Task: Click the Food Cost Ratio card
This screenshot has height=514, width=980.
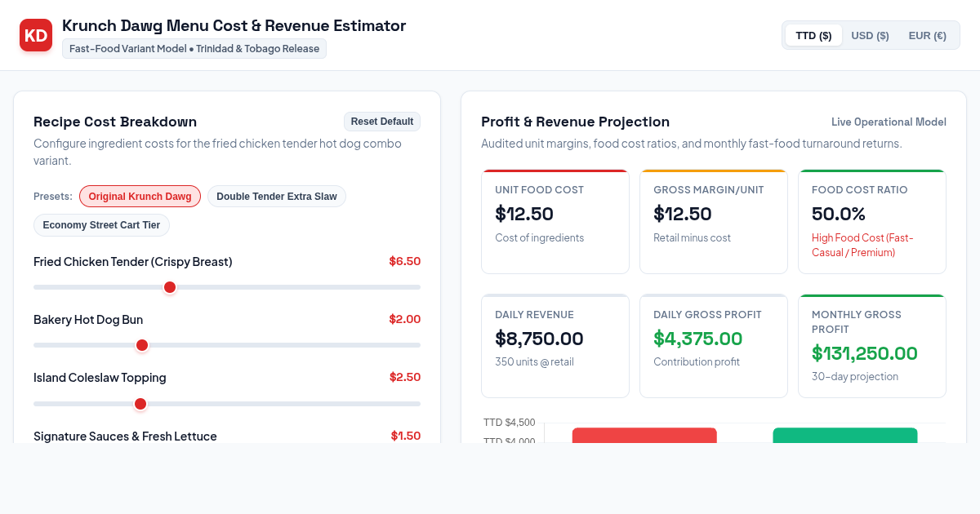Action: [872, 222]
